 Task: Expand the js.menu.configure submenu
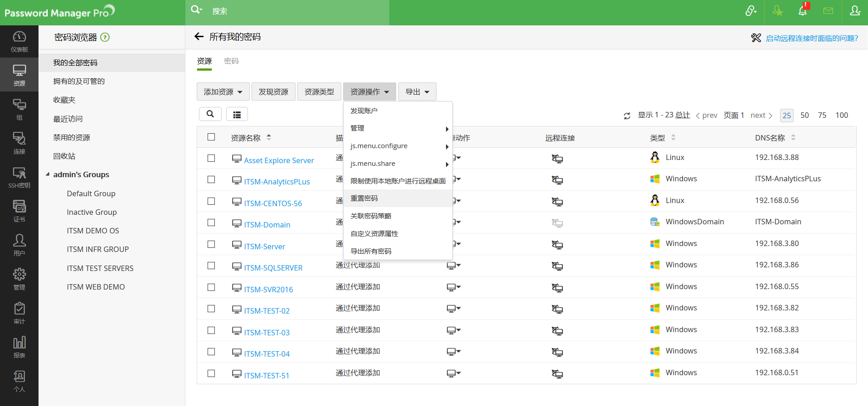tap(398, 146)
